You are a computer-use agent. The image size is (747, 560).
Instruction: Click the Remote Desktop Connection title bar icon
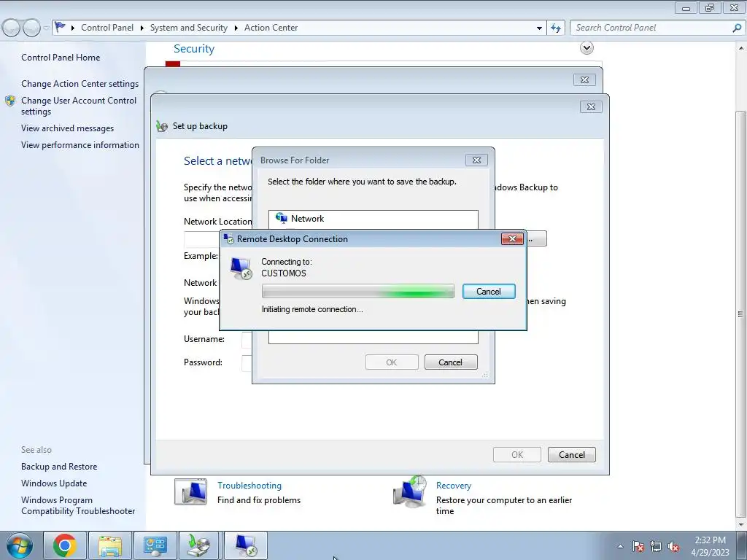click(x=228, y=238)
